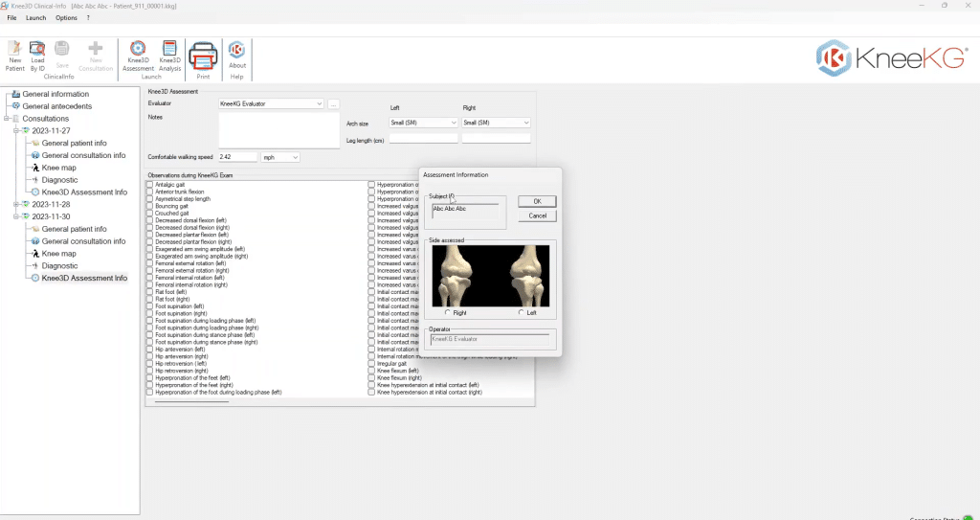This screenshot has width=980, height=520.
Task: Click Knee3D Assessment Info icon under 2023-11-27
Action: coord(35,192)
